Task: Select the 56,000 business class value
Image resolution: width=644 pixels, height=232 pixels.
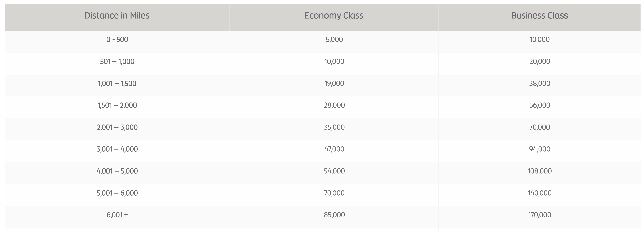Action: pyautogui.click(x=539, y=105)
